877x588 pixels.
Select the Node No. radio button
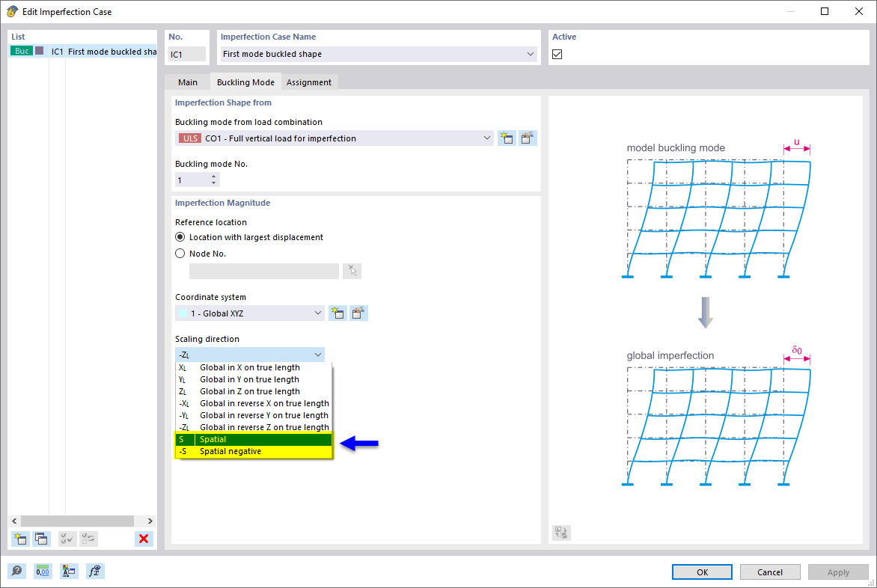[180, 254]
